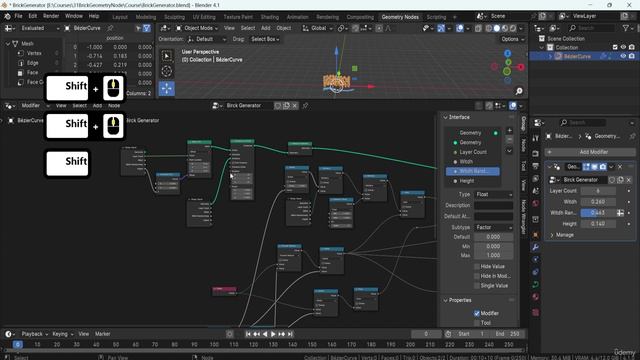Collapse the Interface panel

tap(456, 117)
